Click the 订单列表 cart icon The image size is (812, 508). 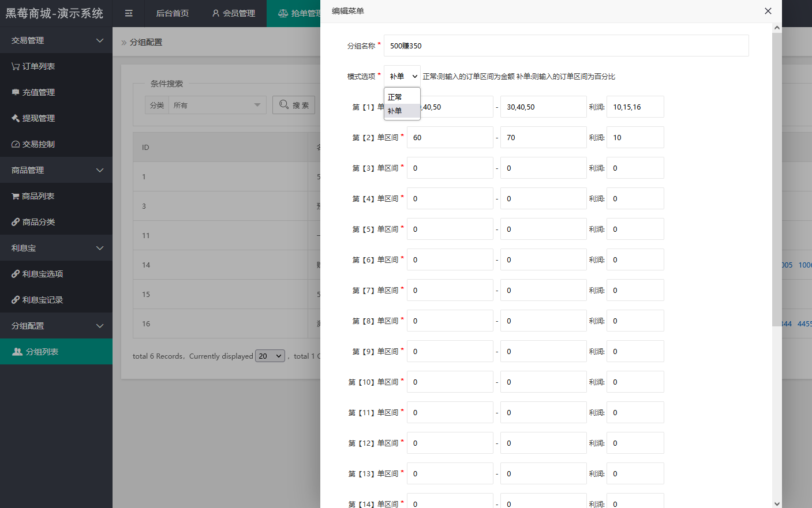(x=16, y=66)
